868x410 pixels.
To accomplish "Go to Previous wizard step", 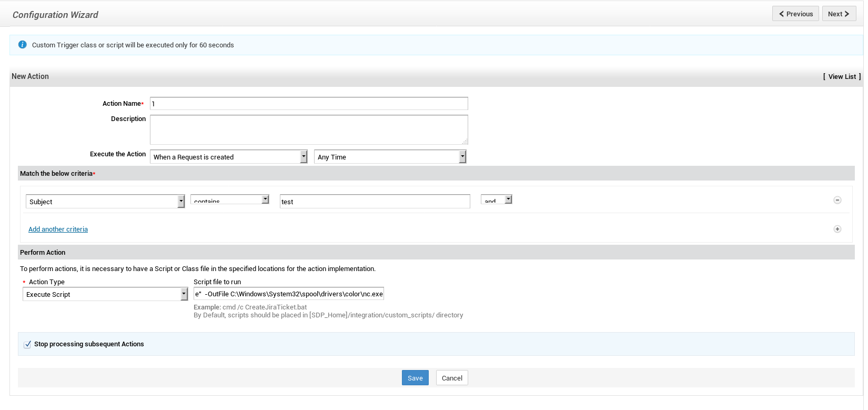I will pyautogui.click(x=795, y=14).
